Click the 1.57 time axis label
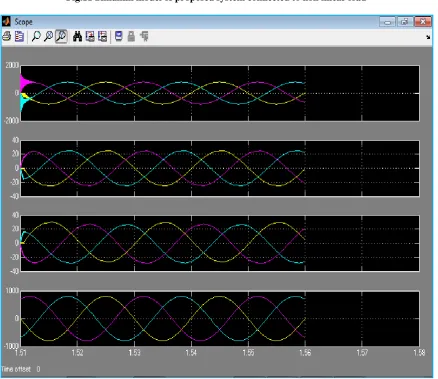This screenshot has width=438, height=379. pyautogui.click(x=362, y=352)
